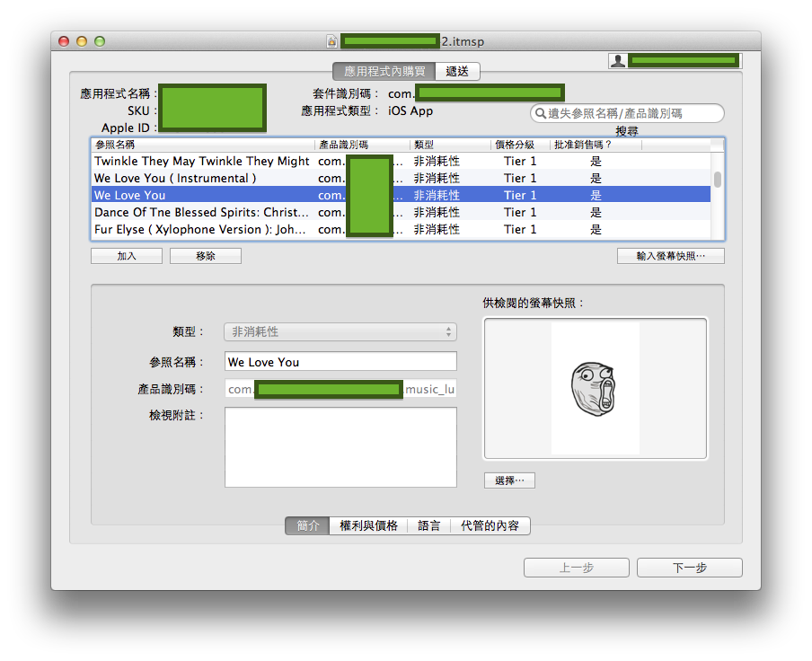Open the 代管的內容 tab
The width and height of the screenshot is (812, 661).
point(490,526)
